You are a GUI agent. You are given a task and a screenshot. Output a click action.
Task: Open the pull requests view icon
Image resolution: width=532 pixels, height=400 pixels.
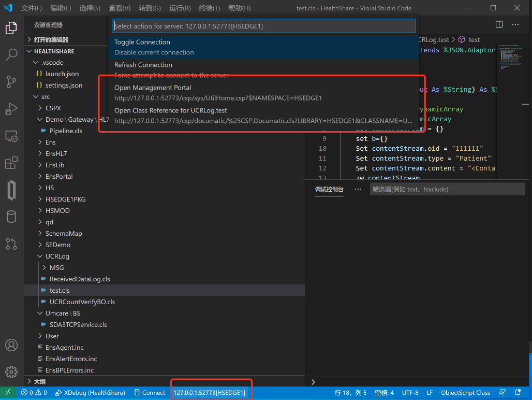click(11, 244)
